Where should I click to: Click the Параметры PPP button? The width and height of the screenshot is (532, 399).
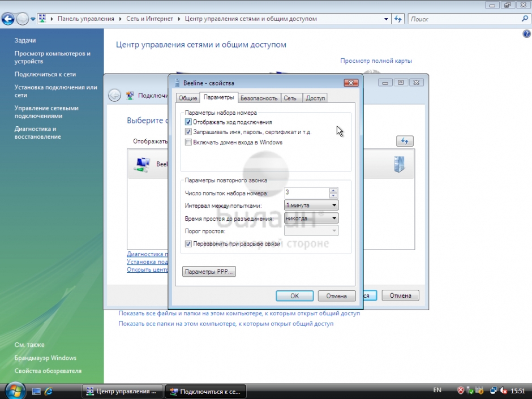click(209, 272)
